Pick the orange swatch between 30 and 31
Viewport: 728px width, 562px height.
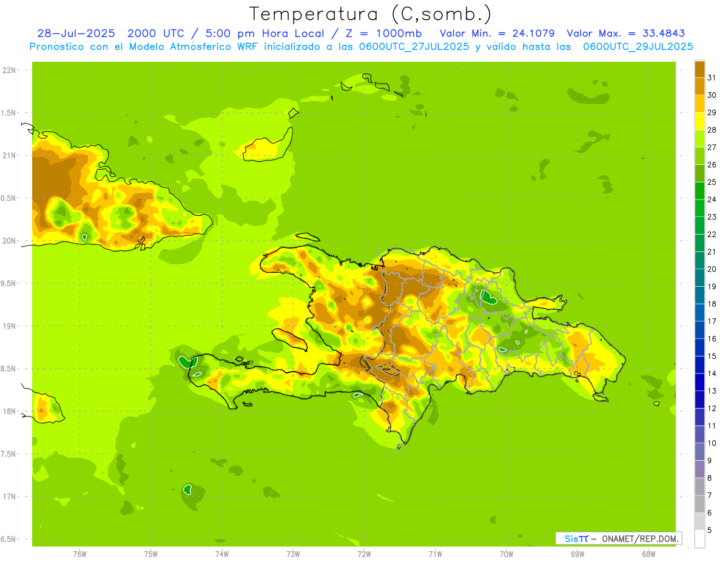click(699, 86)
